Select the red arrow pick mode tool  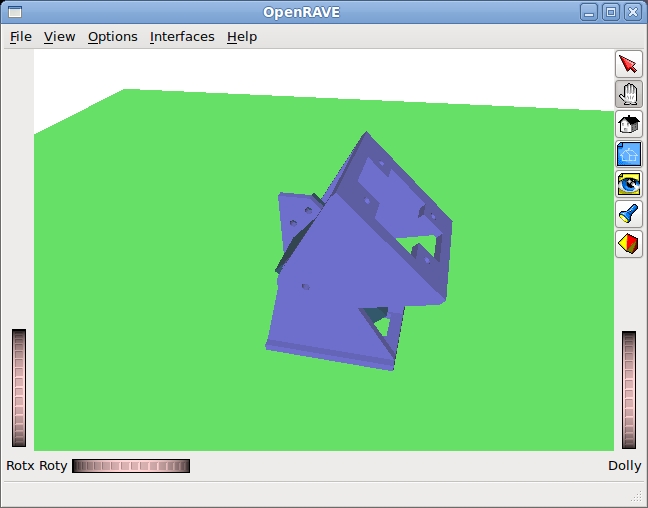coord(629,64)
